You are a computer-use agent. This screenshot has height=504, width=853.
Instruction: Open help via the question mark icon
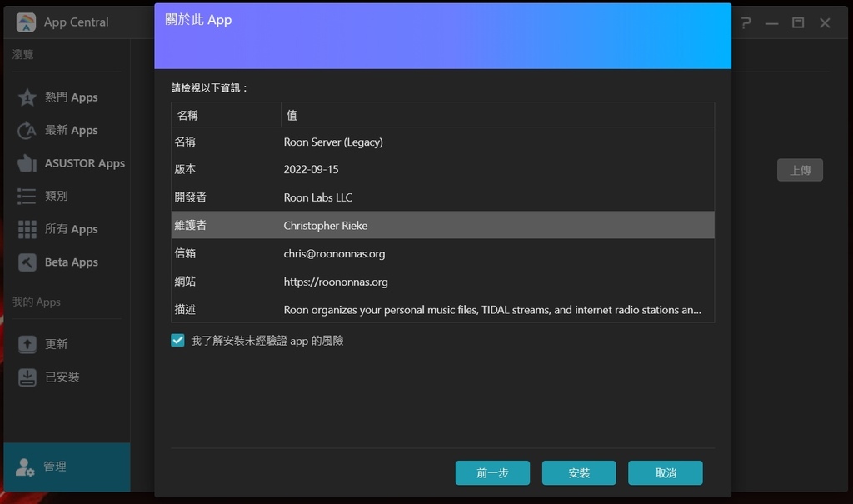click(x=746, y=22)
